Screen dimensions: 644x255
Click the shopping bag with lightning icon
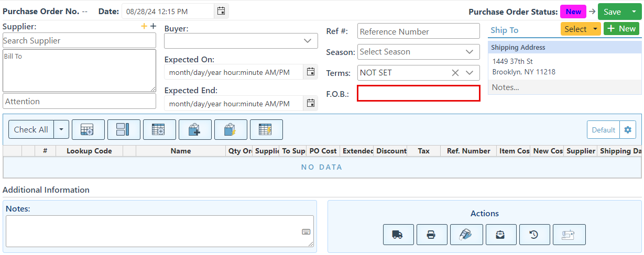tap(231, 129)
